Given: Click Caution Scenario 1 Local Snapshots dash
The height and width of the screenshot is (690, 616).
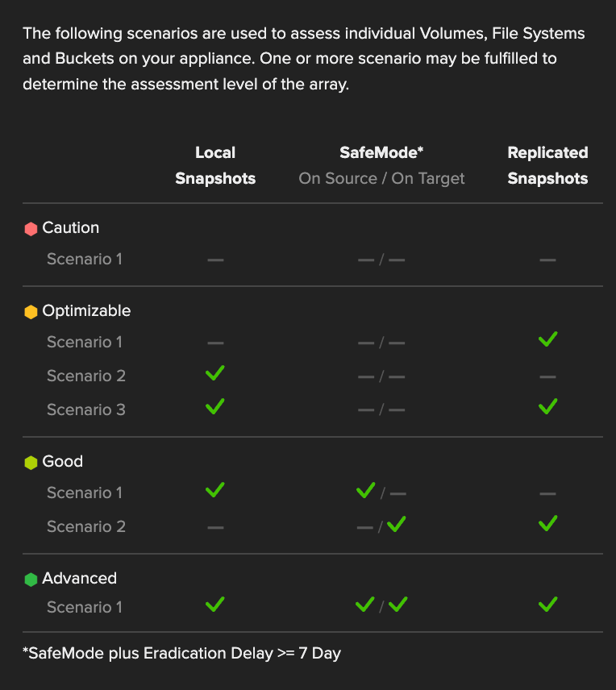Looking at the screenshot, I should 215,260.
